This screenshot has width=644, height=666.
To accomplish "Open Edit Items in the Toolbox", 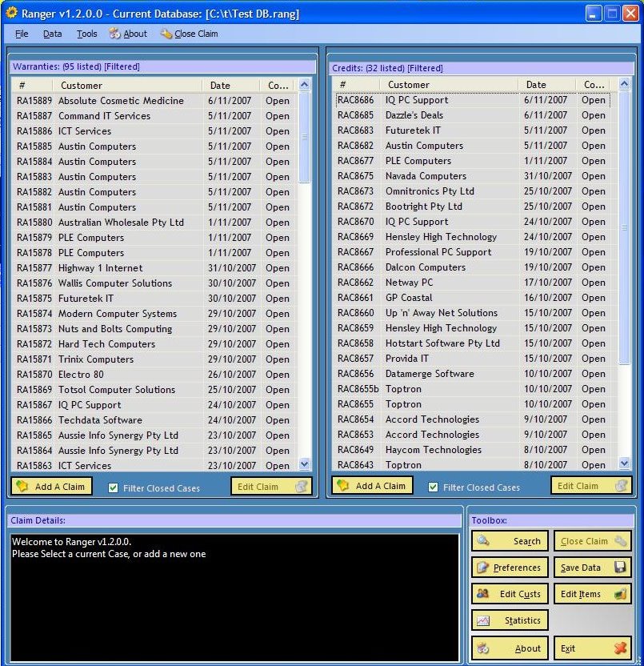I will (592, 594).
